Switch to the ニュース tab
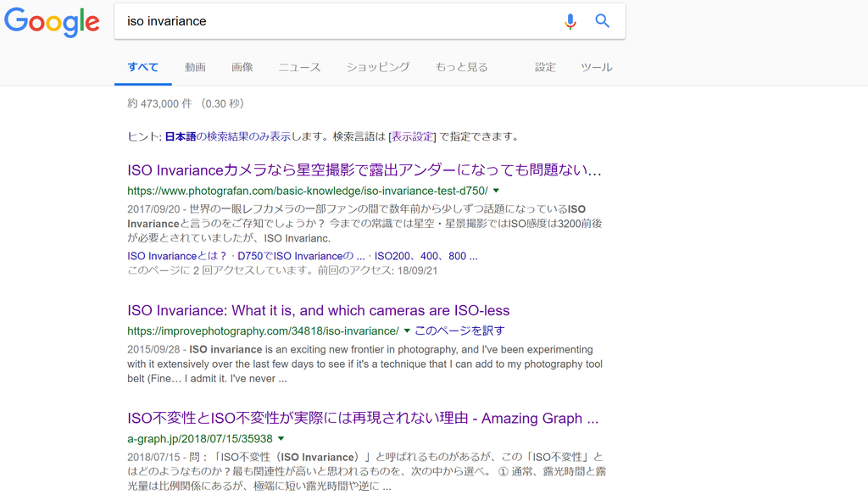868x500 pixels. pos(298,67)
